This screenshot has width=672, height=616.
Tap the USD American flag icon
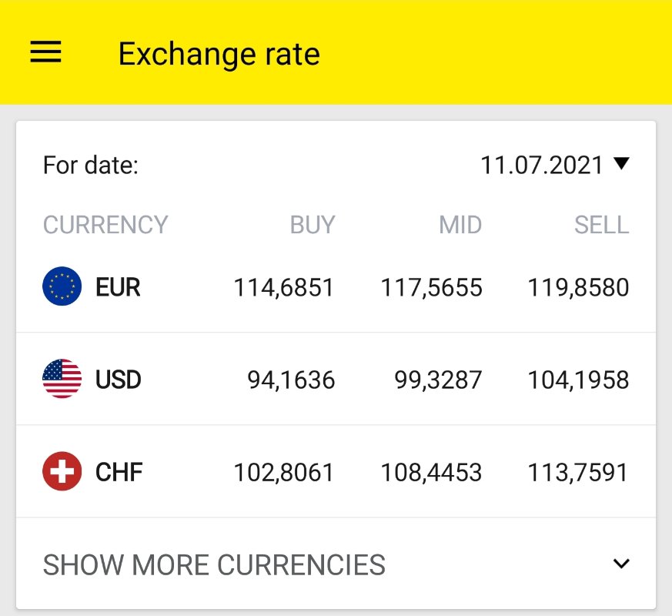pos(62,379)
